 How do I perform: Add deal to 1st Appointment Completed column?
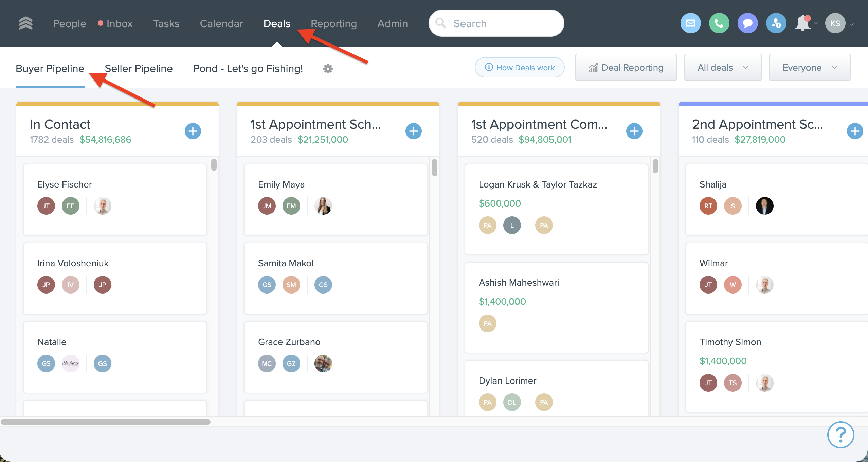(x=634, y=131)
